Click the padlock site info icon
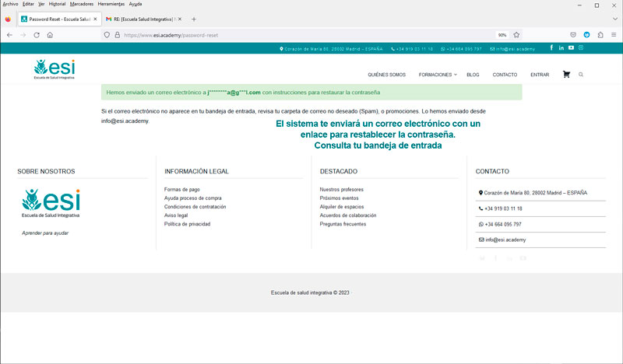The width and height of the screenshot is (623, 364). pos(118,35)
